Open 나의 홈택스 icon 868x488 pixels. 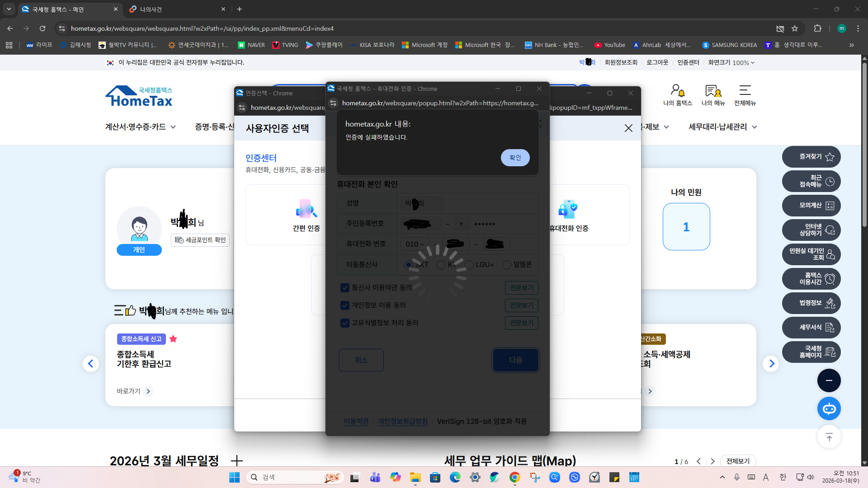(678, 95)
